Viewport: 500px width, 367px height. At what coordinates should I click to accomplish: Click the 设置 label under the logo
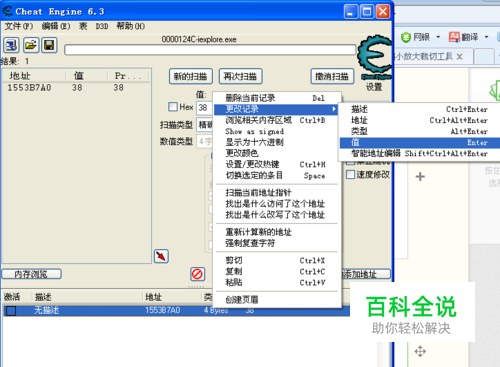[x=374, y=87]
